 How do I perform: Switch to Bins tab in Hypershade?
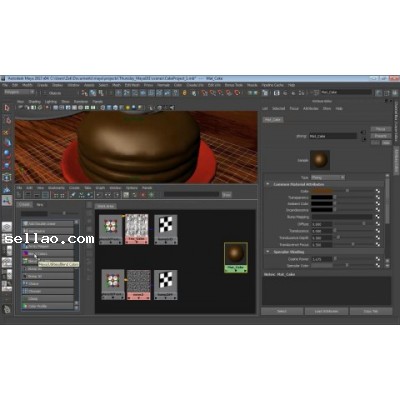pos(40,205)
